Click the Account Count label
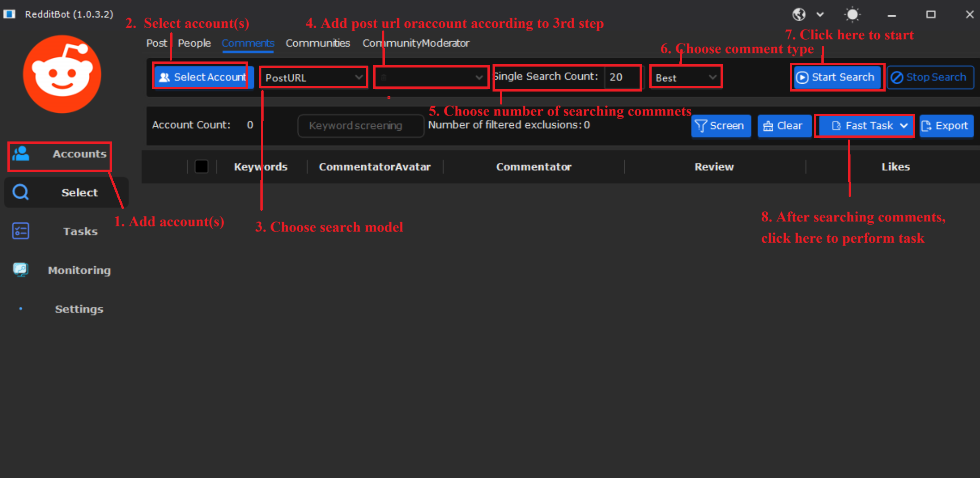The image size is (980, 478). (191, 125)
